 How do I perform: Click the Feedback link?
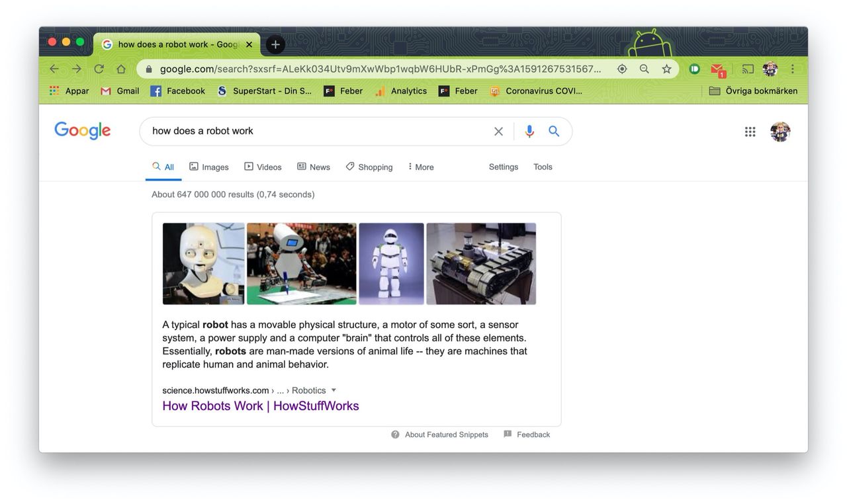pos(533,435)
